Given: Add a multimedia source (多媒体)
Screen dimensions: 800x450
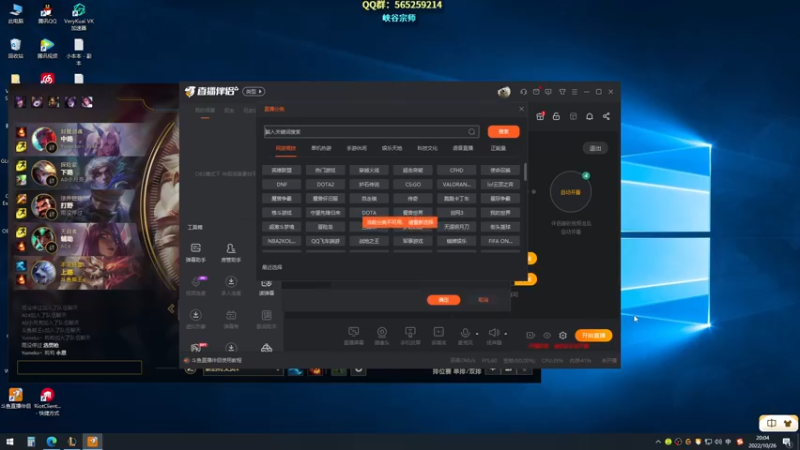Looking at the screenshot, I should pyautogui.click(x=439, y=336).
